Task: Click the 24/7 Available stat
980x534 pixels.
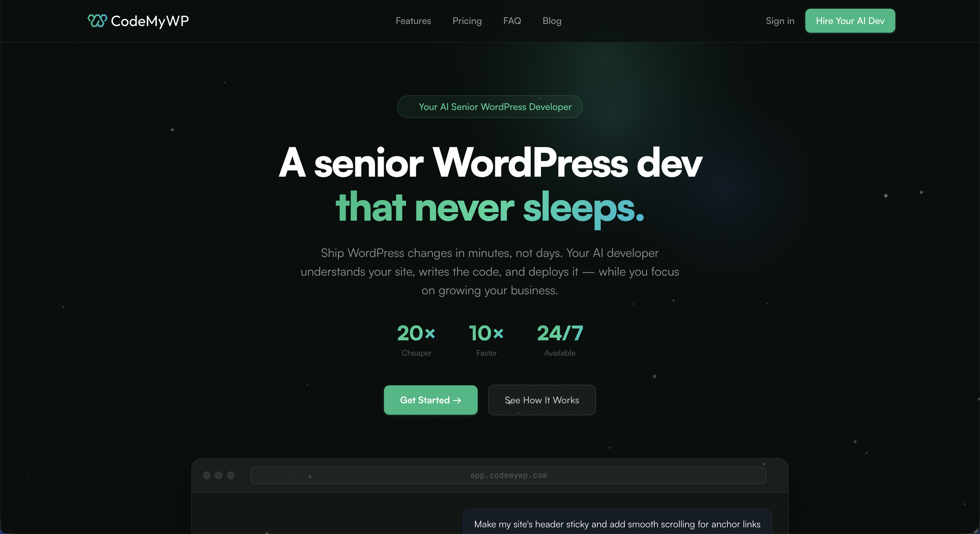Action: click(560, 340)
